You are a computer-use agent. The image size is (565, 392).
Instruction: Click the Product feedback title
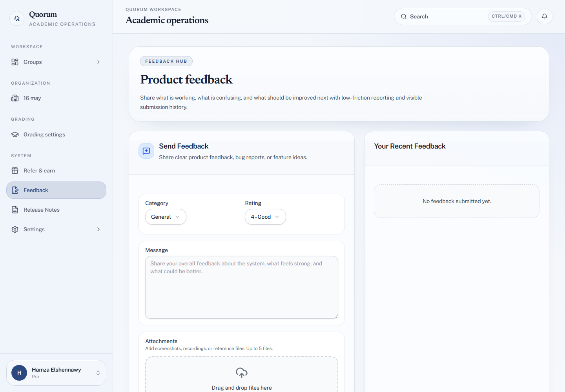(186, 80)
